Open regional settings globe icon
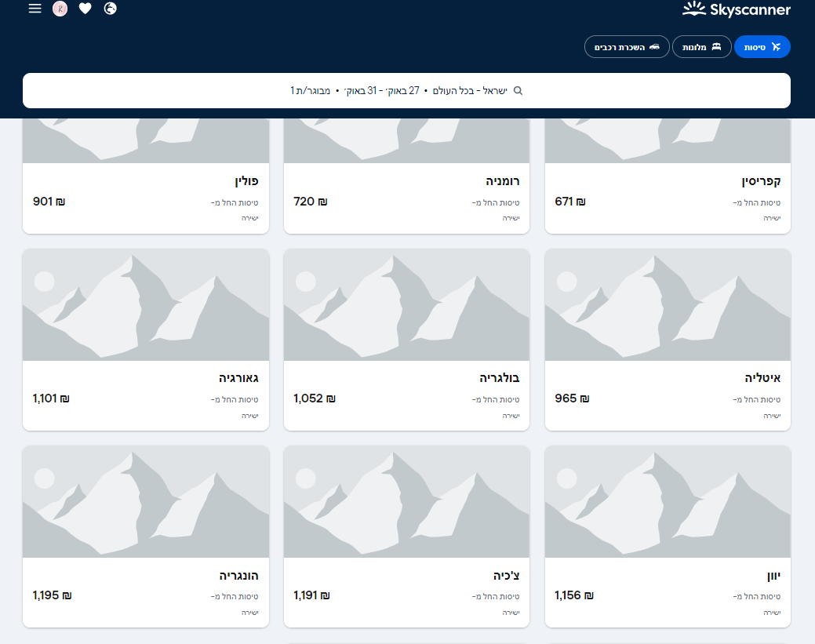This screenshot has width=815, height=644. point(110,9)
